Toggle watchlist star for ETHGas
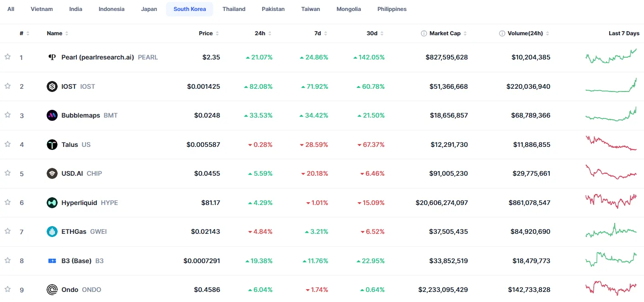 coord(7,232)
